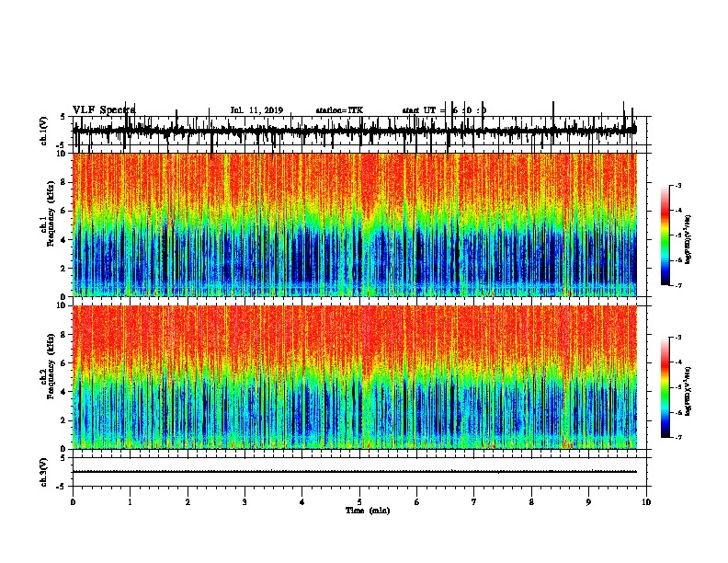Click the "Time (min)" x-axis label
This screenshot has height=563, width=728.
(x=368, y=511)
